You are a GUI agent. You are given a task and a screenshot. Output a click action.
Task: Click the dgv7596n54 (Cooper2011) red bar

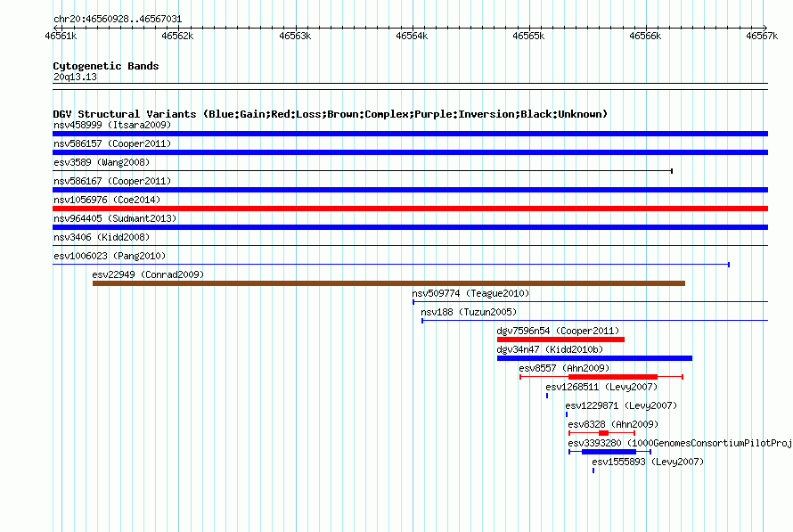point(560,340)
